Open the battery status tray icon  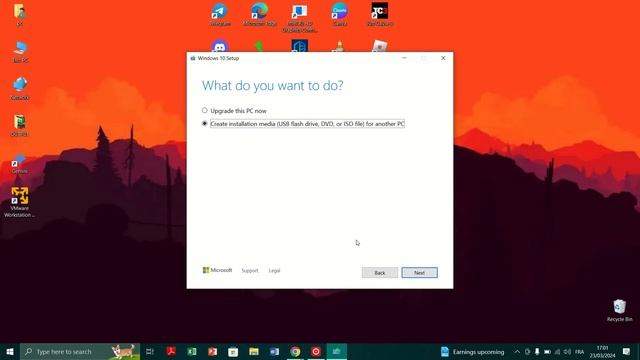(x=547, y=351)
